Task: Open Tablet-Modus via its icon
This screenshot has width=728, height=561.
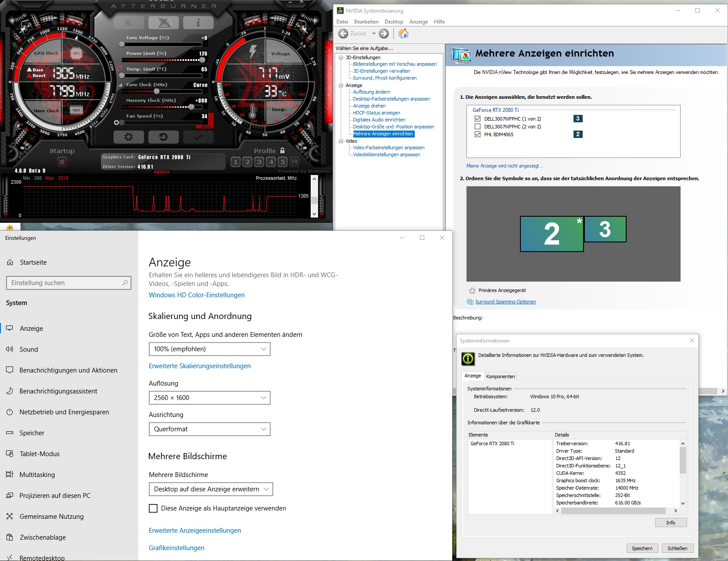Action: point(10,454)
